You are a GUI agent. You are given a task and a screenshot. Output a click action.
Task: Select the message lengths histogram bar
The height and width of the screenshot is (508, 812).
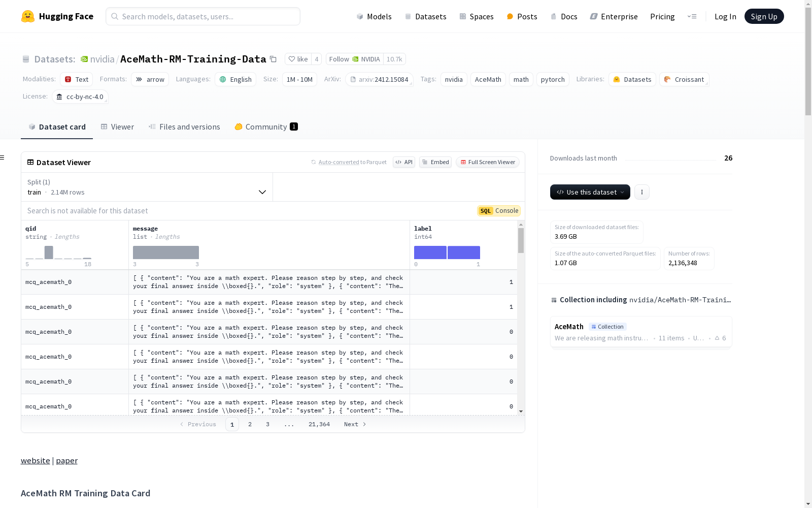pos(166,252)
